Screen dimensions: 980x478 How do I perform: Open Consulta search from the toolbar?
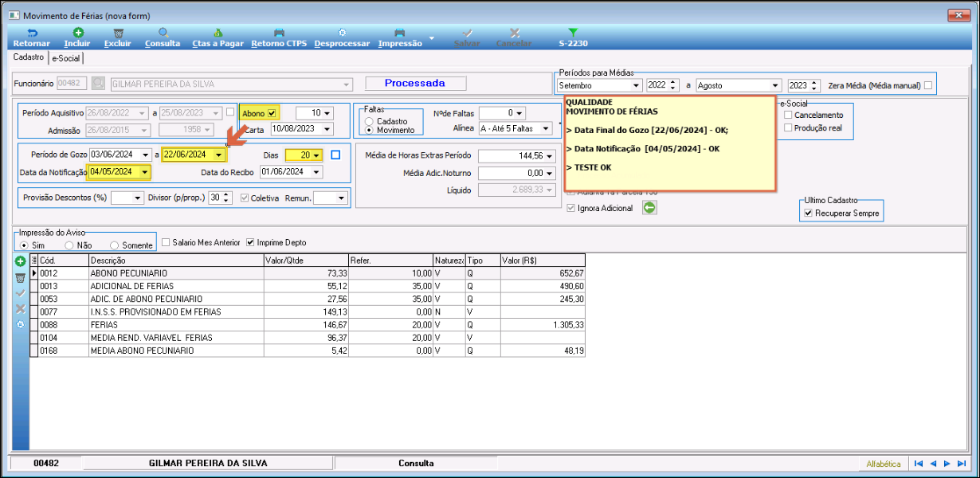pos(163,37)
